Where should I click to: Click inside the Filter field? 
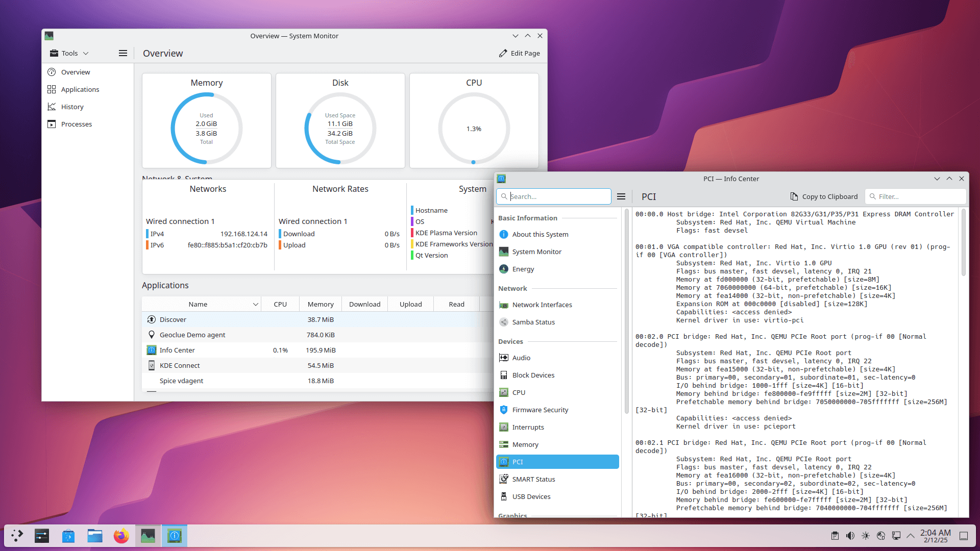coord(915,196)
